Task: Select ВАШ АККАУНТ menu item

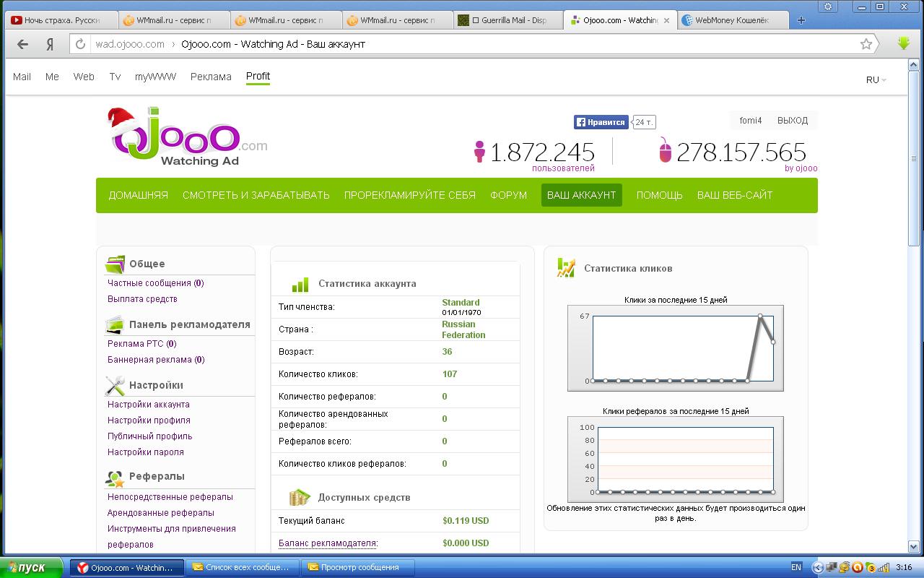Action: coord(582,195)
